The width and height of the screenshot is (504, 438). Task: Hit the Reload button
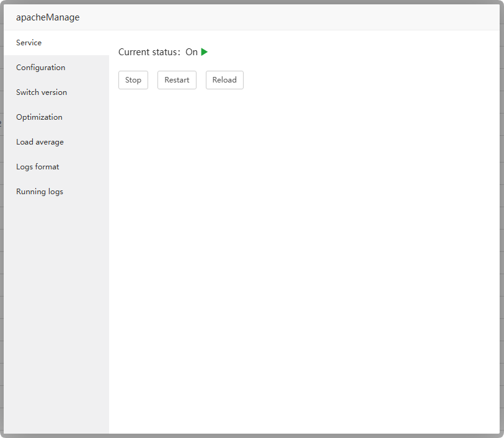point(224,80)
